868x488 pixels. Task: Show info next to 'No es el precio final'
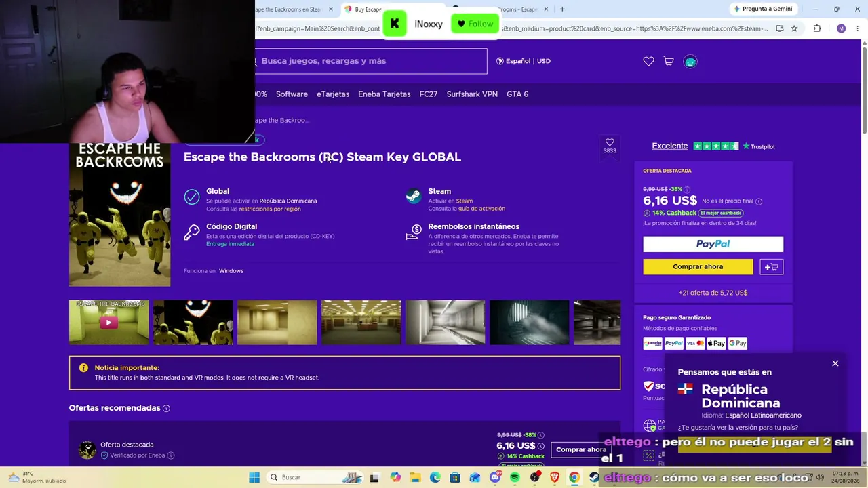[x=759, y=201]
